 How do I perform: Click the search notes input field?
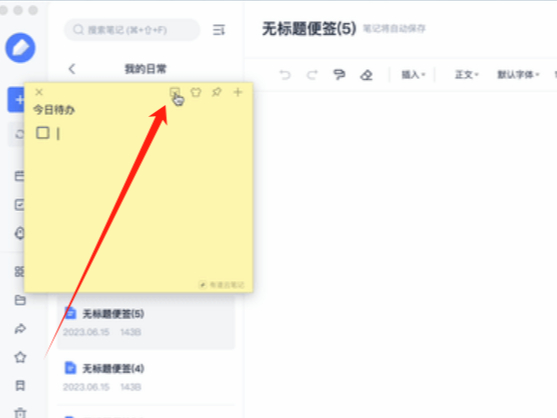pyautogui.click(x=132, y=30)
